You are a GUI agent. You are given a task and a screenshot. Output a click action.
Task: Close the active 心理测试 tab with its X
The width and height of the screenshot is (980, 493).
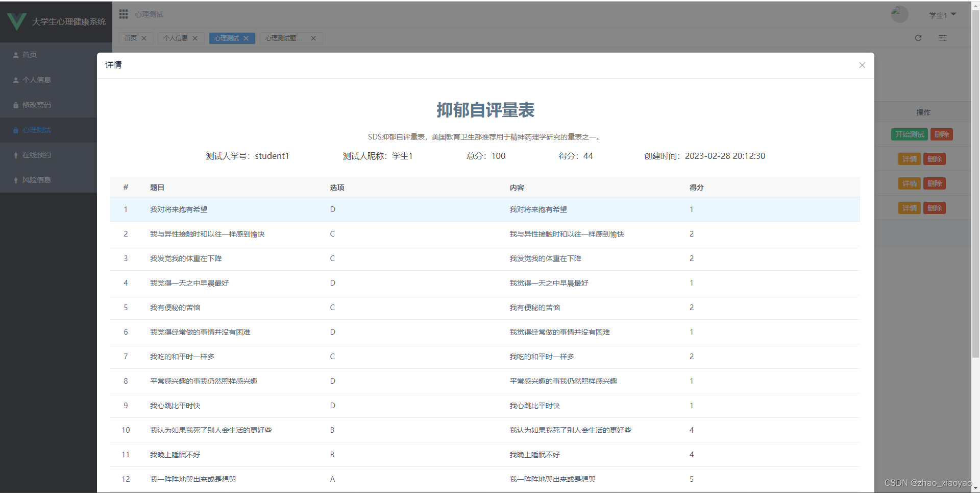[246, 38]
